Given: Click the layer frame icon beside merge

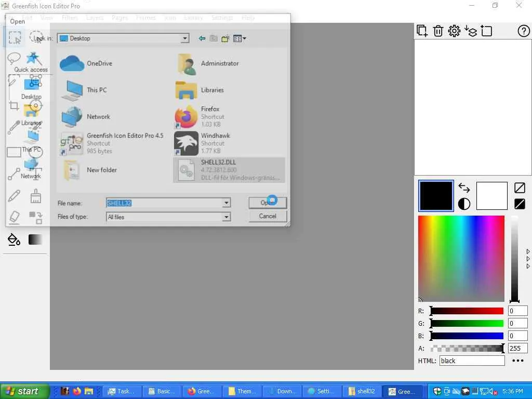Looking at the screenshot, I should tap(486, 31).
